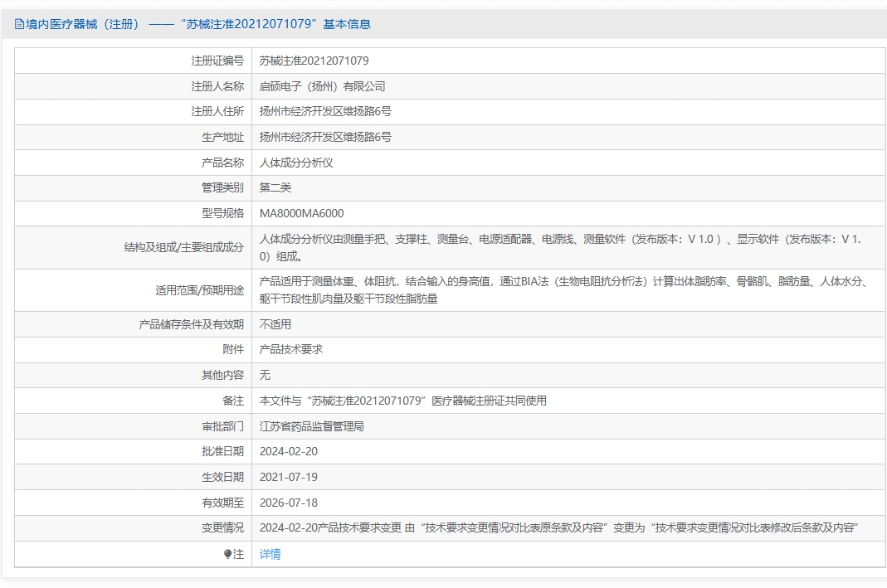The image size is (887, 588).
Task: Click the 结构及组成/主要组成成分 label
Action: [x=184, y=248]
